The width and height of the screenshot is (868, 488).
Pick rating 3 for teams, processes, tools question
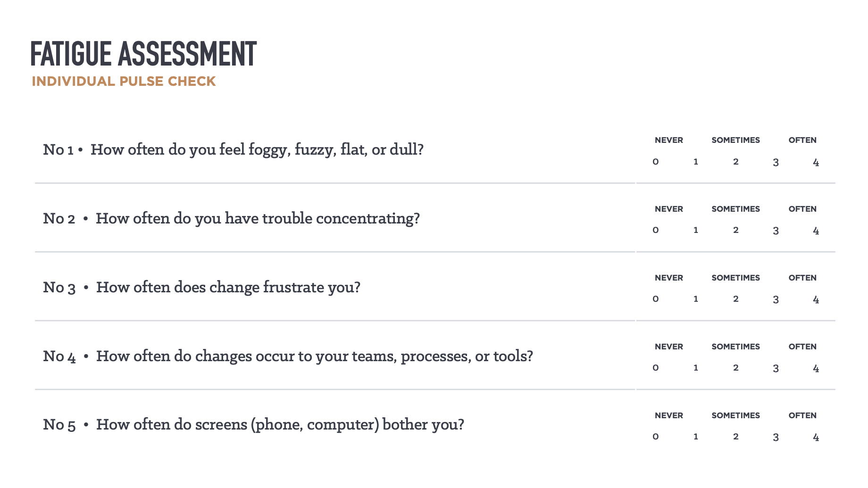[x=776, y=368]
